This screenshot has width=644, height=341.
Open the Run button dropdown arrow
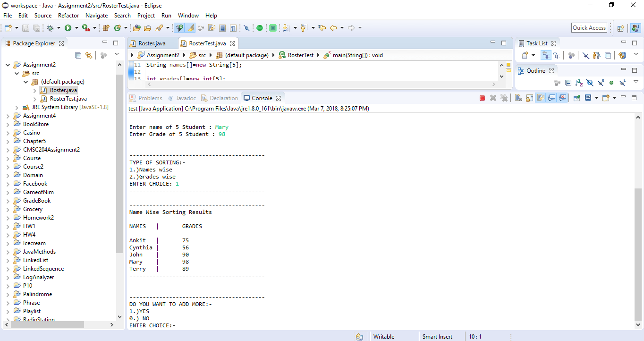point(76,28)
